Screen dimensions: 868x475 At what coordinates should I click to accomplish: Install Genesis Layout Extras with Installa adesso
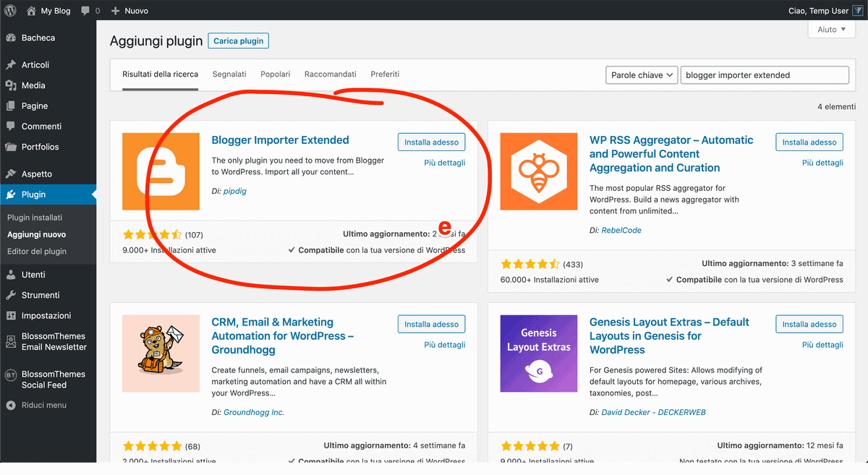(809, 325)
